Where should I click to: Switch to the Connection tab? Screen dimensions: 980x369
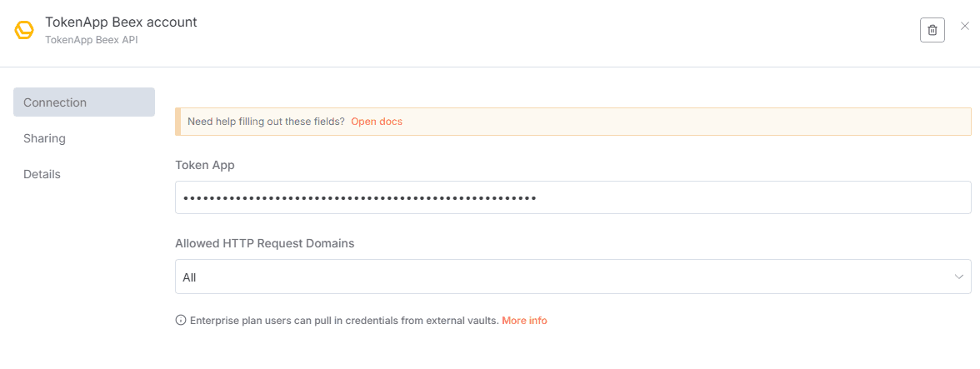tap(83, 102)
